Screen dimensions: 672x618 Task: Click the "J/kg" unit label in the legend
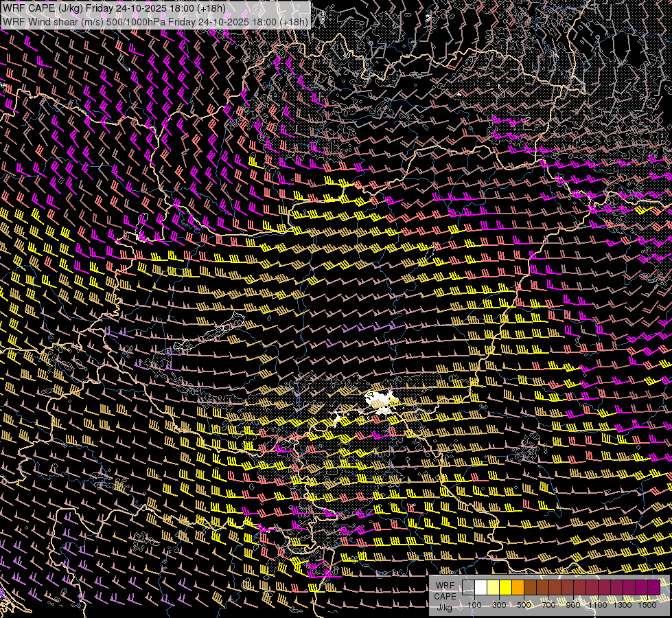tap(445, 607)
